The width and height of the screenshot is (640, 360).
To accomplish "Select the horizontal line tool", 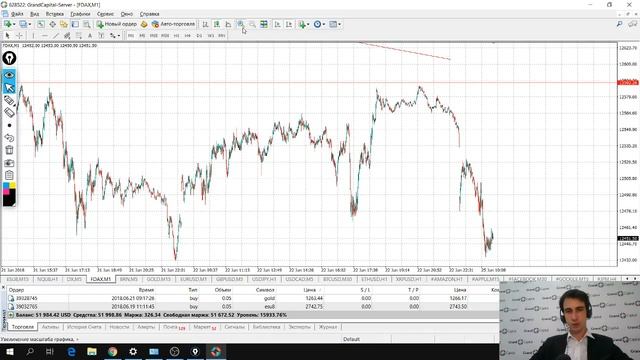I will tap(44, 36).
